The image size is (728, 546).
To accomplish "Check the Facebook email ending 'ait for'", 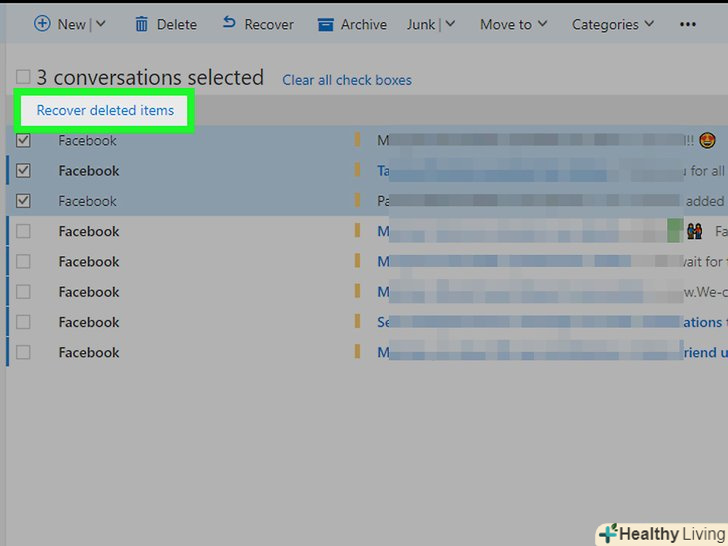I will tap(23, 261).
